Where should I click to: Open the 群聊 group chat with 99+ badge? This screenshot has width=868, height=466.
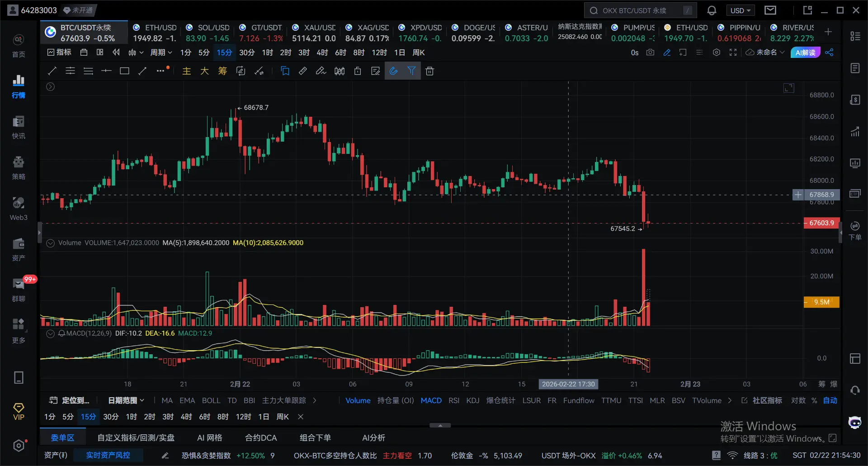(19, 290)
